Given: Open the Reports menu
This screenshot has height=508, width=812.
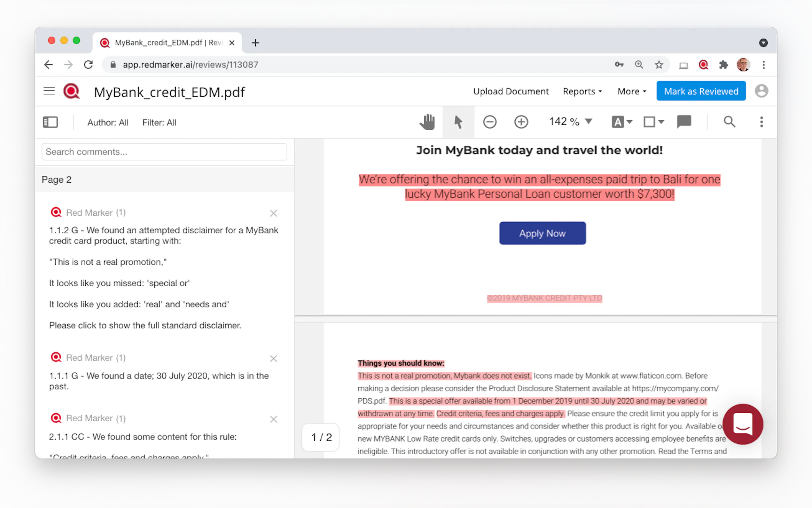Looking at the screenshot, I should coord(582,91).
